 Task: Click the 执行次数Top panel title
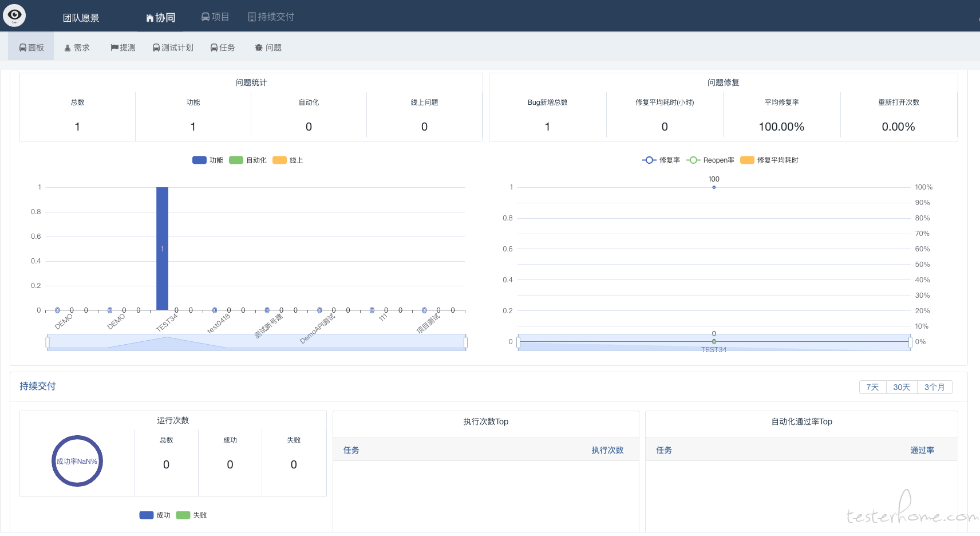coord(486,421)
